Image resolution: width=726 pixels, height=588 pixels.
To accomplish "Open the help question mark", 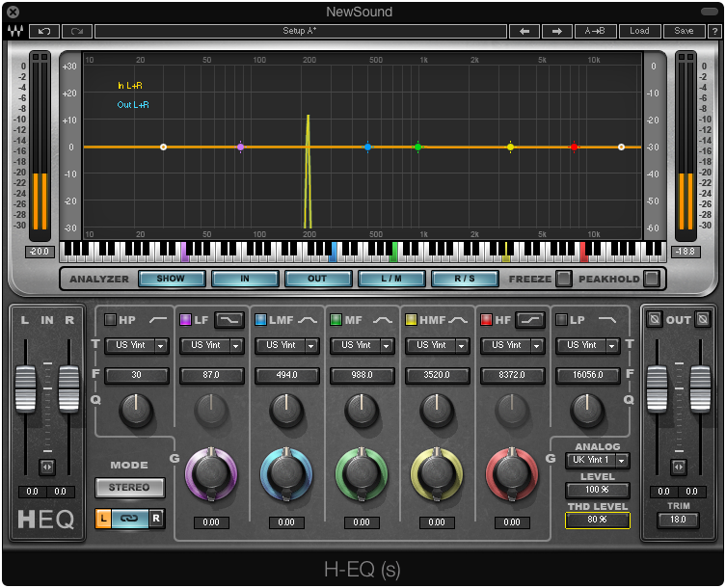I will [x=714, y=31].
